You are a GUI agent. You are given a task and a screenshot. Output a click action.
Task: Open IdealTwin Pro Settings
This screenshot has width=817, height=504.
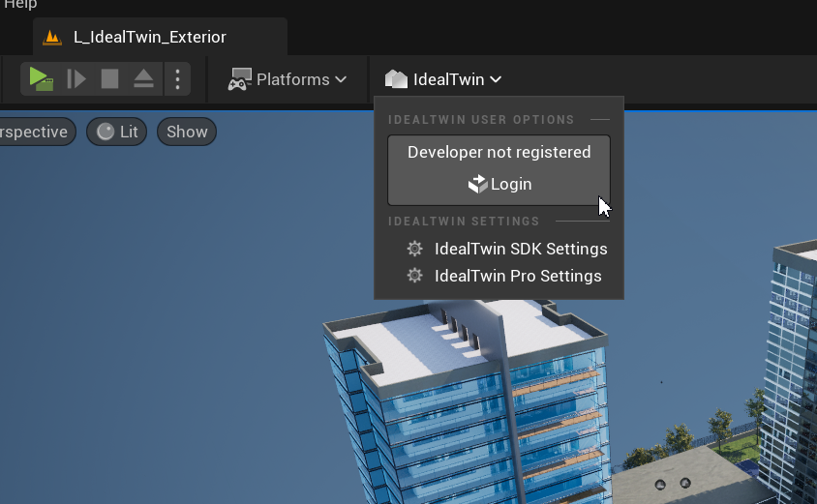click(518, 276)
